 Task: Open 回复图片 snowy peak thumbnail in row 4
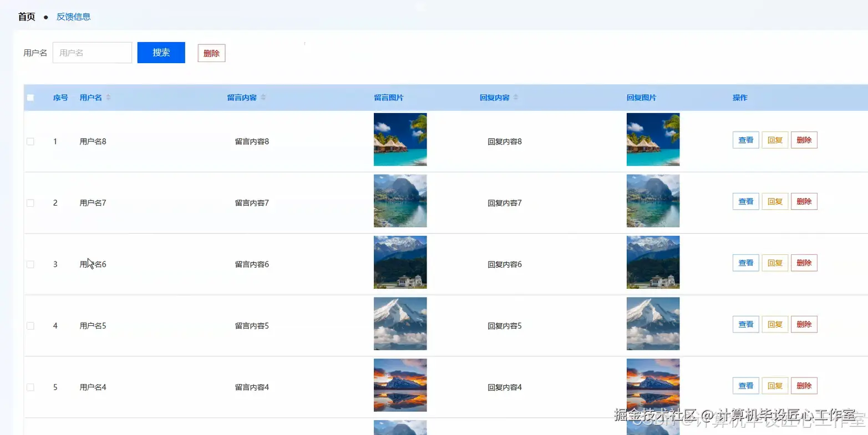[x=653, y=324]
